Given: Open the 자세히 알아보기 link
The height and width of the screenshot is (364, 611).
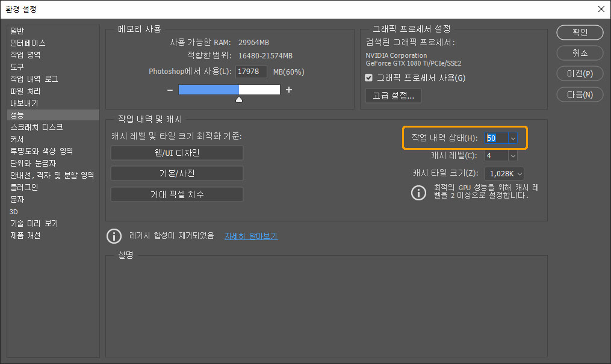Looking at the screenshot, I should pyautogui.click(x=251, y=236).
